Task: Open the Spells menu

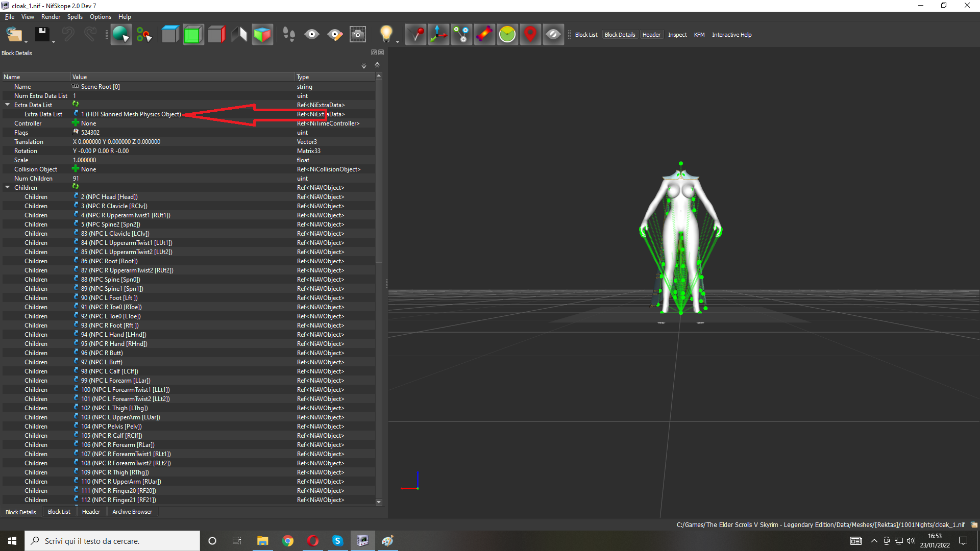Action: pyautogui.click(x=75, y=17)
